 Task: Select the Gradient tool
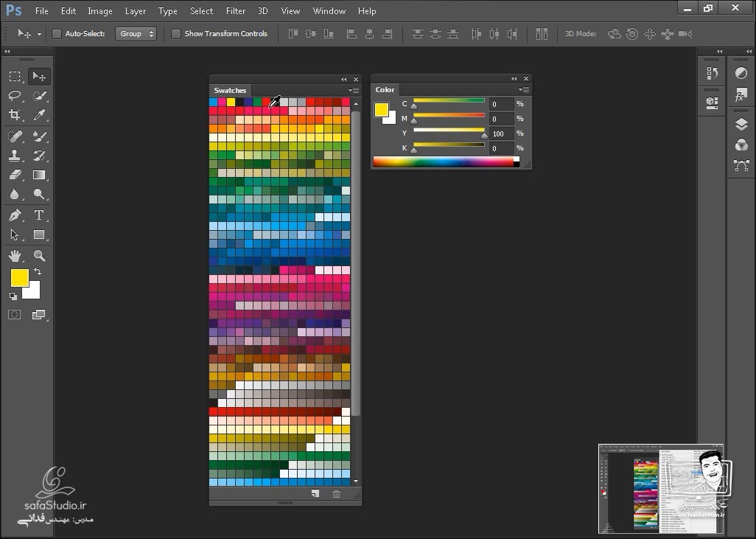39,175
